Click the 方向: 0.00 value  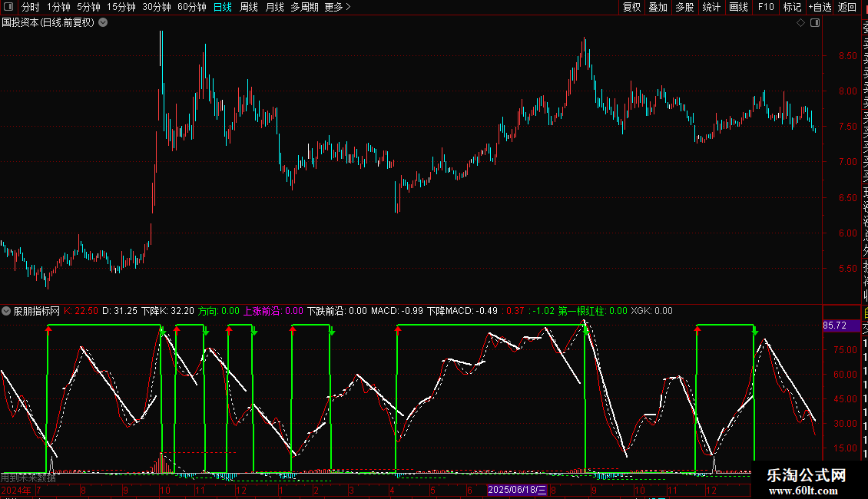click(219, 311)
